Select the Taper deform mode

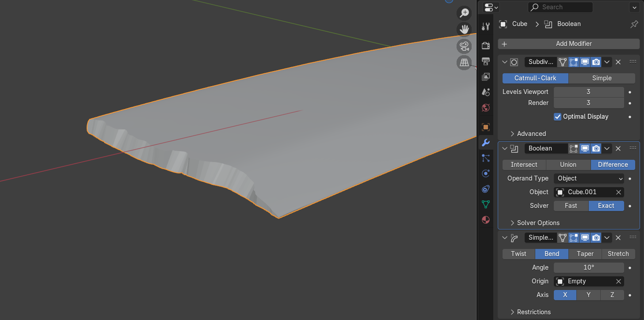(x=585, y=254)
